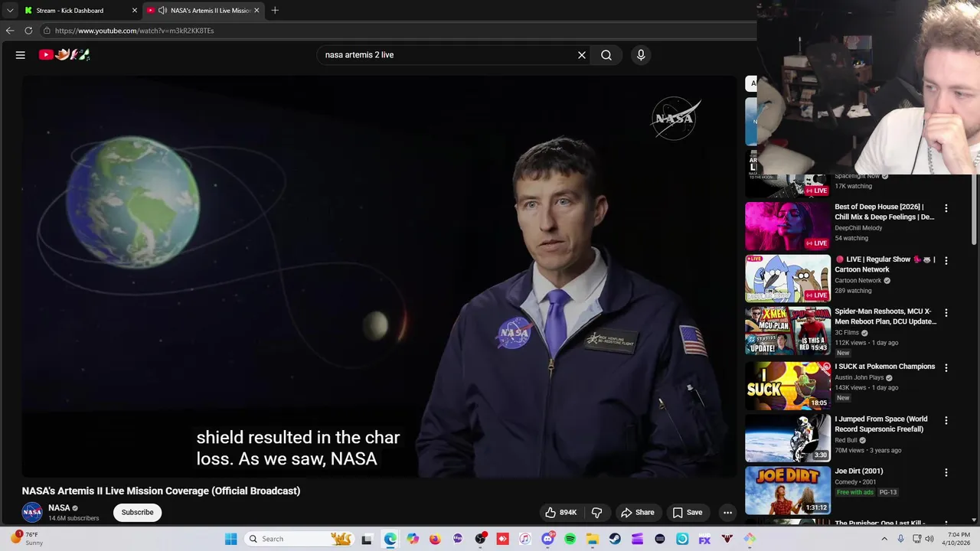Open options menu for Joe Dirt movie
The width and height of the screenshot is (980, 551).
(946, 472)
